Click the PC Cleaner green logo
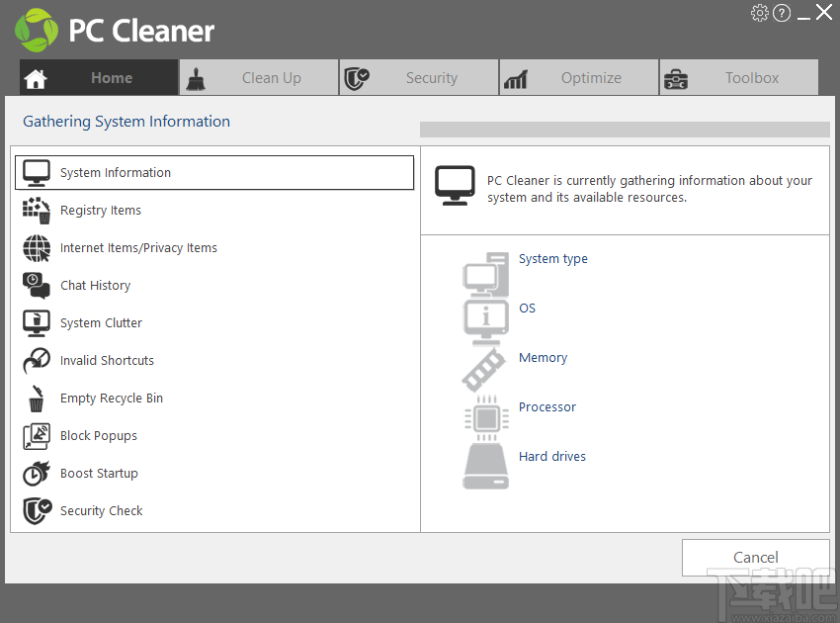The image size is (840, 623). [x=37, y=30]
